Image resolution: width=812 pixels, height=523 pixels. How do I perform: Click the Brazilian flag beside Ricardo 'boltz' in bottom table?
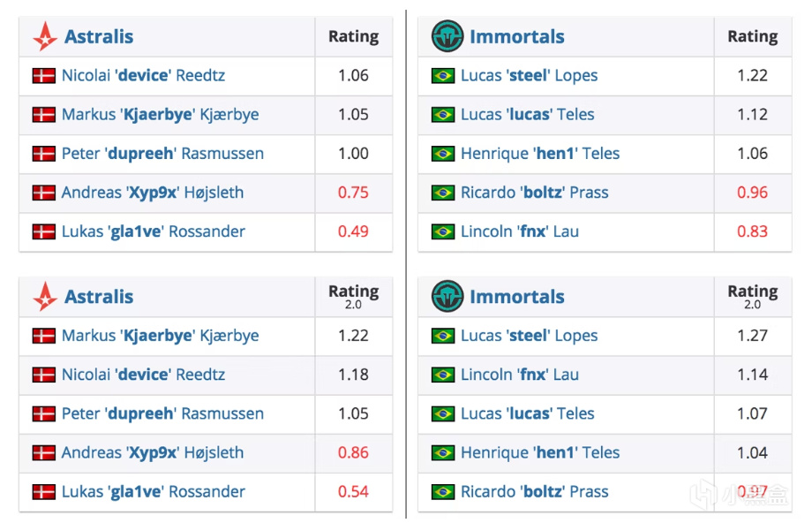(443, 492)
